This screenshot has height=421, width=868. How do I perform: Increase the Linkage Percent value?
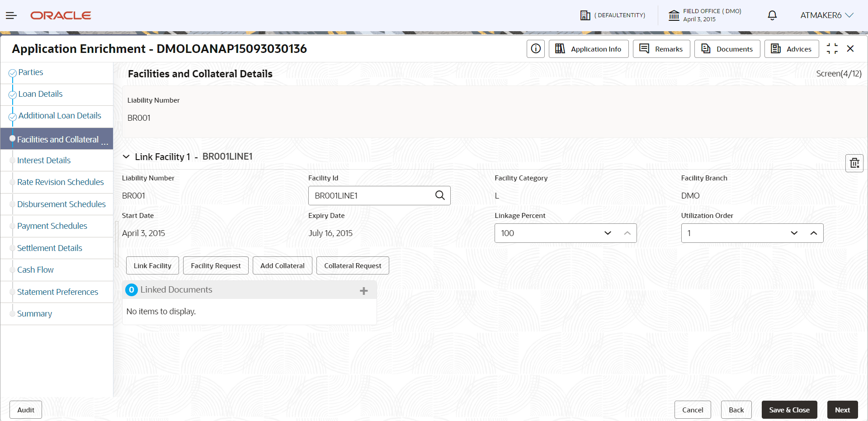point(627,233)
